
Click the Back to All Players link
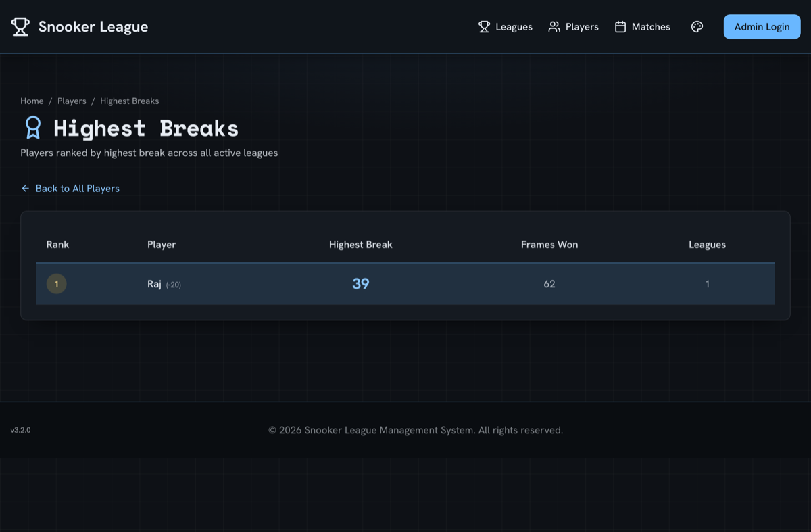[70, 189]
